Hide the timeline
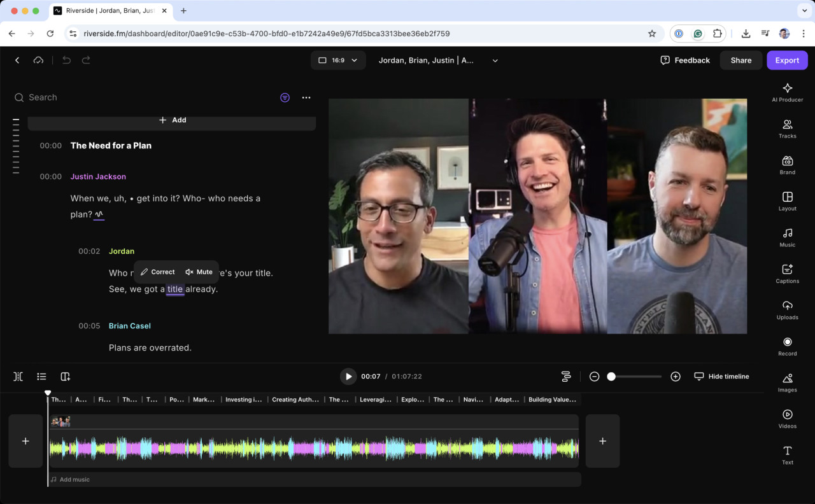This screenshot has height=504, width=815. point(721,376)
